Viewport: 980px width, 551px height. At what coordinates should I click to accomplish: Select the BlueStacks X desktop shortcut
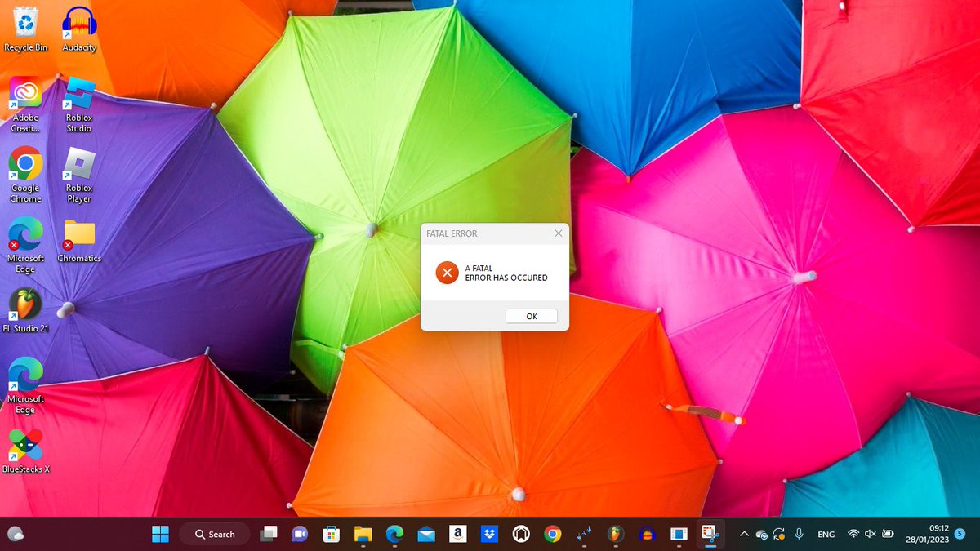[x=25, y=451]
